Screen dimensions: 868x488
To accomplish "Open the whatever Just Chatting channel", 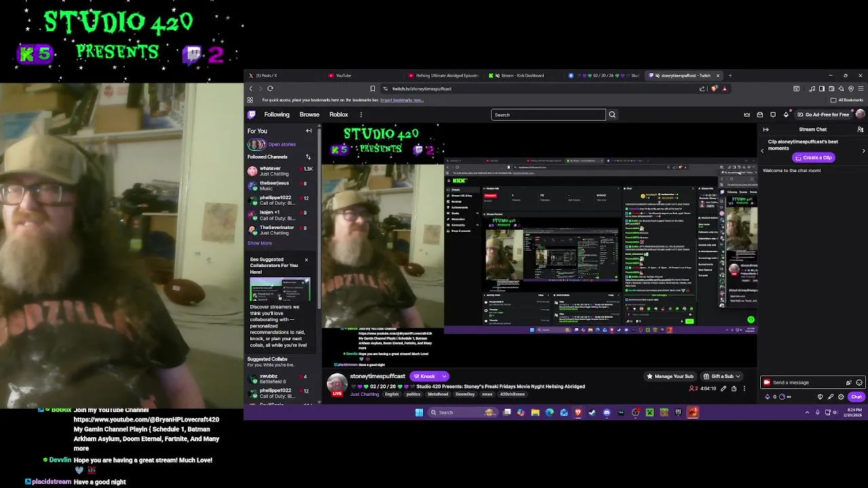I will (x=279, y=171).
